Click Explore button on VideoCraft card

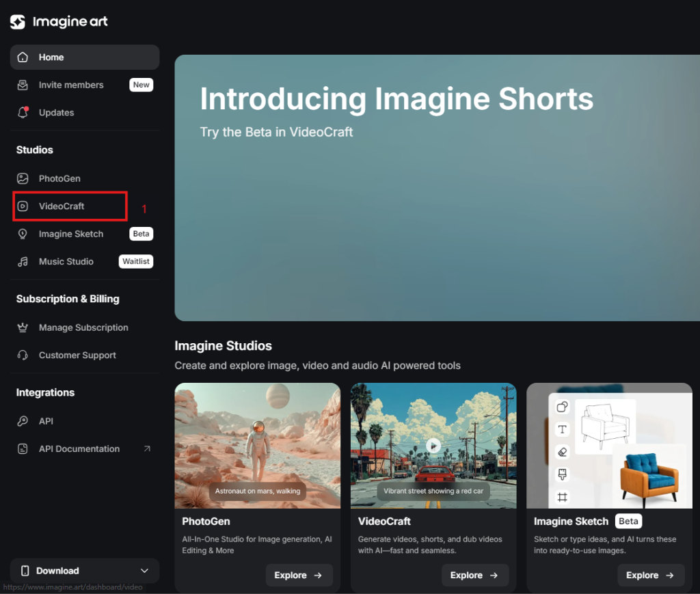pos(475,576)
